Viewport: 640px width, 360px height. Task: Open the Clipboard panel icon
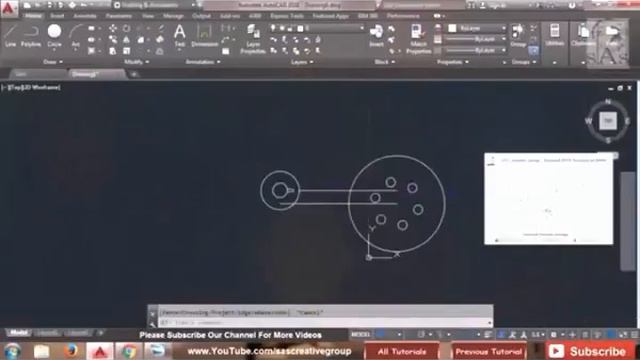pos(583,35)
